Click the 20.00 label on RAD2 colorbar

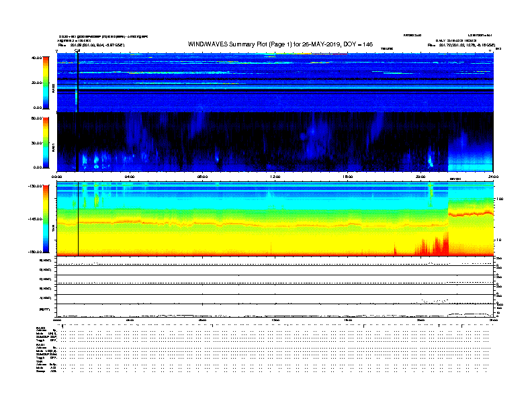pos(36,83)
